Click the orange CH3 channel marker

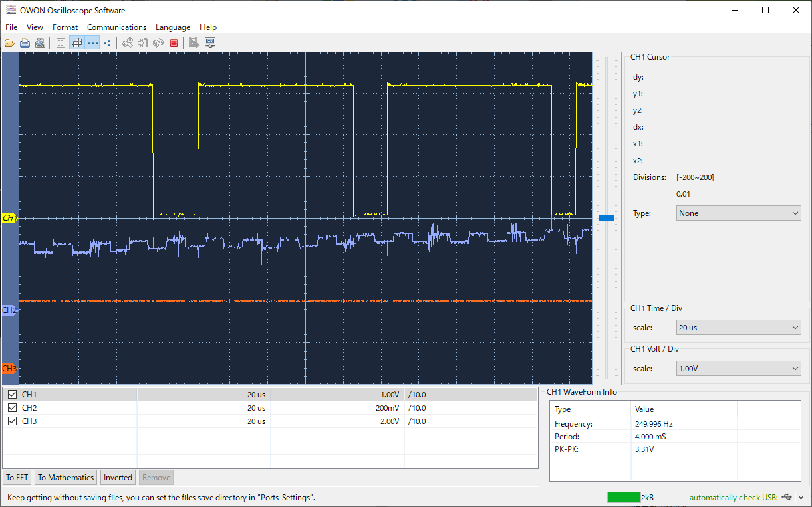pyautogui.click(x=9, y=369)
